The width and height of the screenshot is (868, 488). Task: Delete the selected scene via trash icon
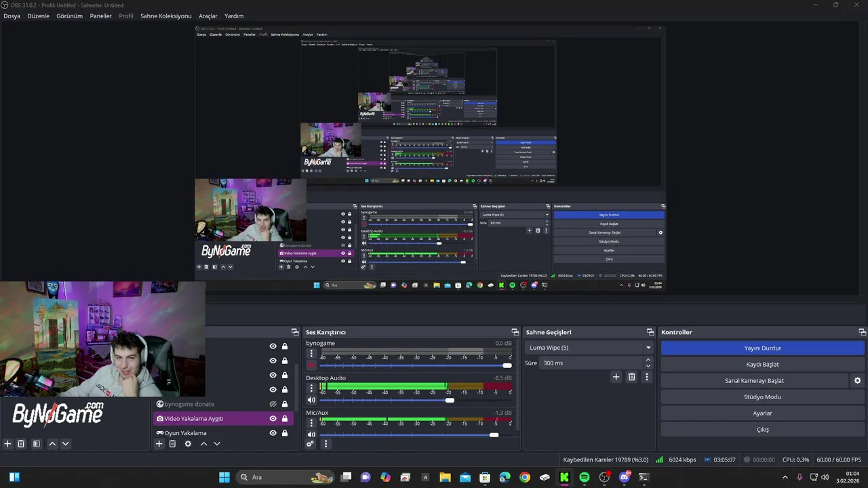coord(21,444)
